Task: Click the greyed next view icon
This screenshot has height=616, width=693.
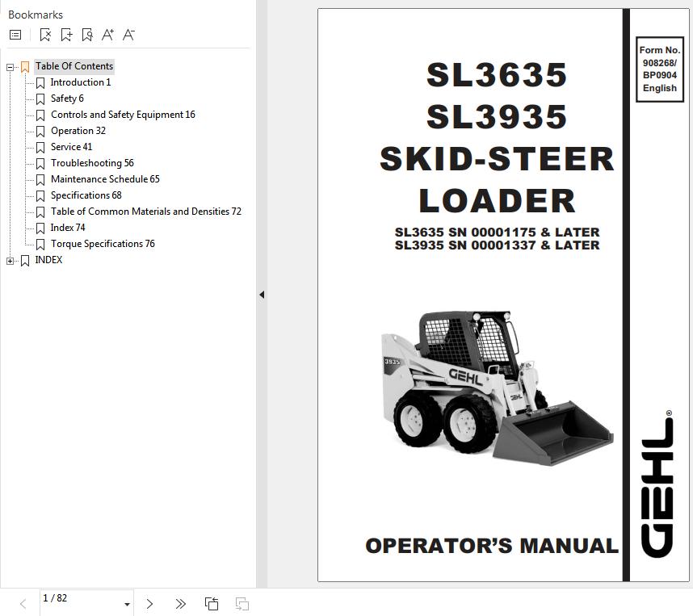Action: tap(241, 604)
